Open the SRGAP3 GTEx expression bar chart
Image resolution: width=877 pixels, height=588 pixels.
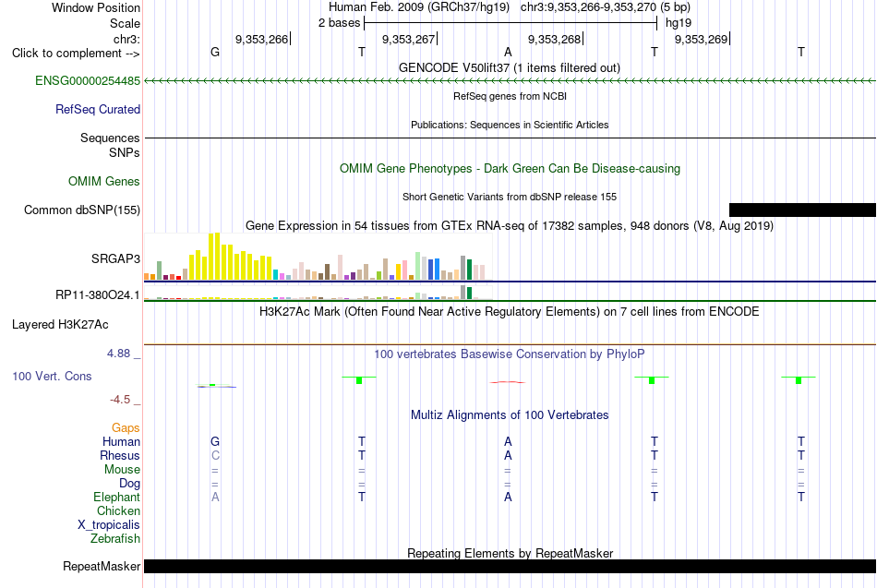coord(318,257)
